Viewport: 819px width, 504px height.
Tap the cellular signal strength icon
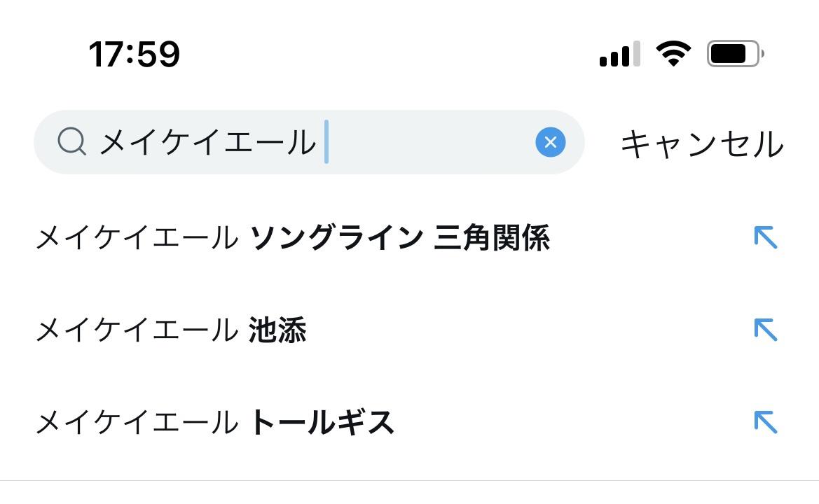[619, 54]
